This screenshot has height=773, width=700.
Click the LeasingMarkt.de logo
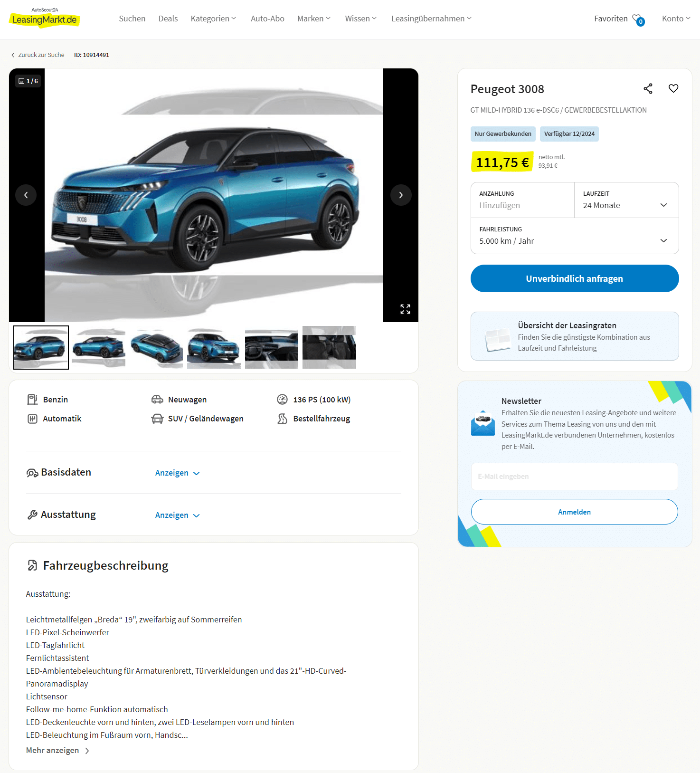44,19
